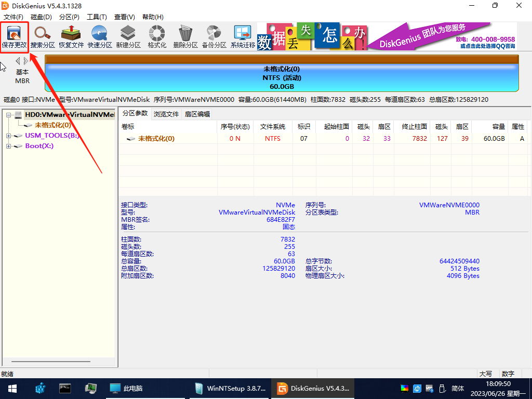Switch to 分区参数 tab
The image size is (532, 399).
click(135, 113)
